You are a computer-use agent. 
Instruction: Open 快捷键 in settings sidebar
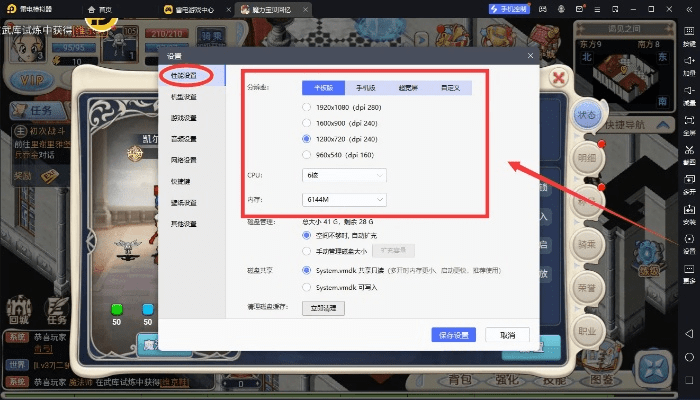181,181
